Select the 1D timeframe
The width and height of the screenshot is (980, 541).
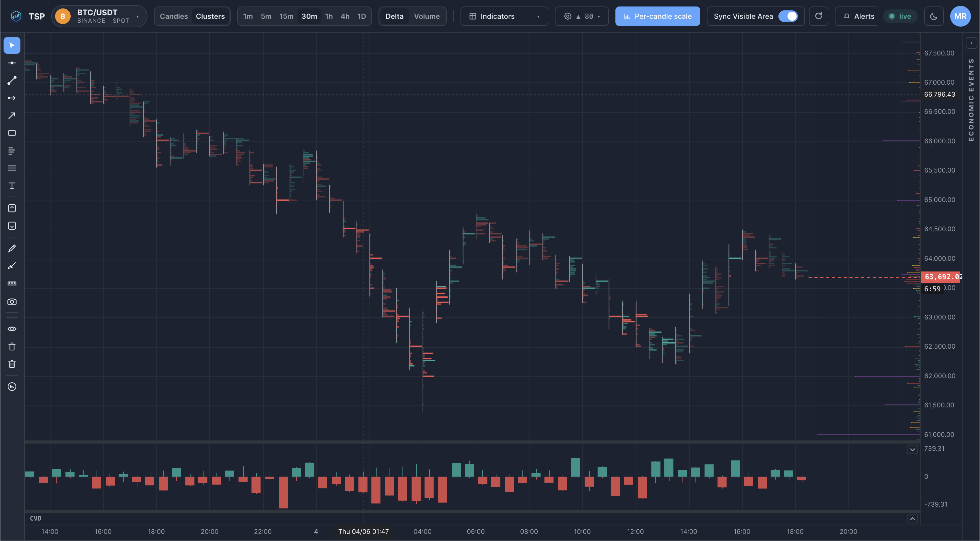[361, 16]
